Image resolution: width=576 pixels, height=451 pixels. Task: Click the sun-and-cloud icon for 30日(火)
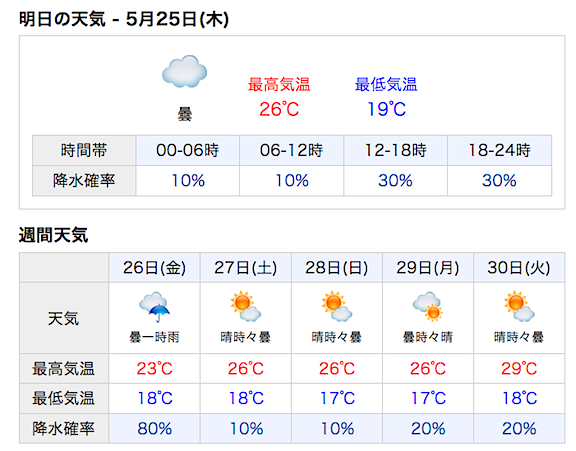point(519,306)
